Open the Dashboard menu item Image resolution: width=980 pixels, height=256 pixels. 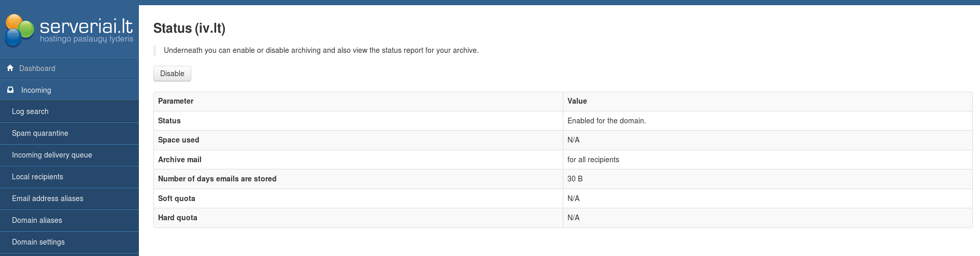[37, 68]
